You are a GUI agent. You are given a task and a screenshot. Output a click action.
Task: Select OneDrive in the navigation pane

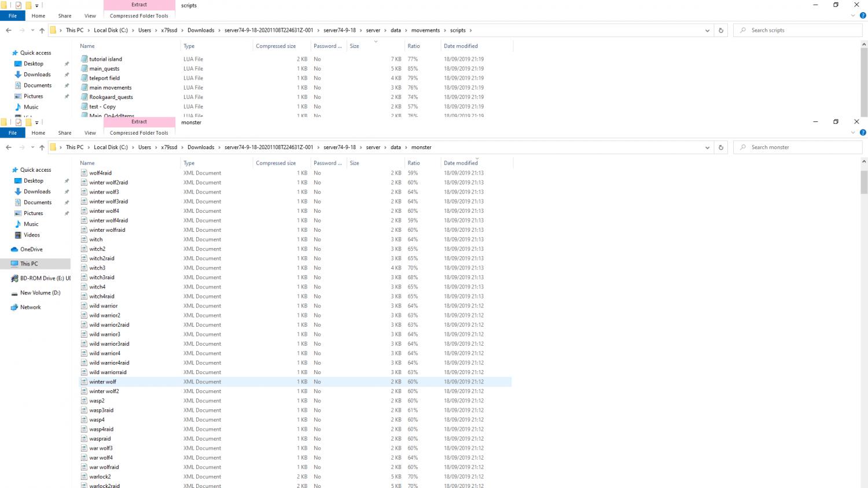(31, 249)
